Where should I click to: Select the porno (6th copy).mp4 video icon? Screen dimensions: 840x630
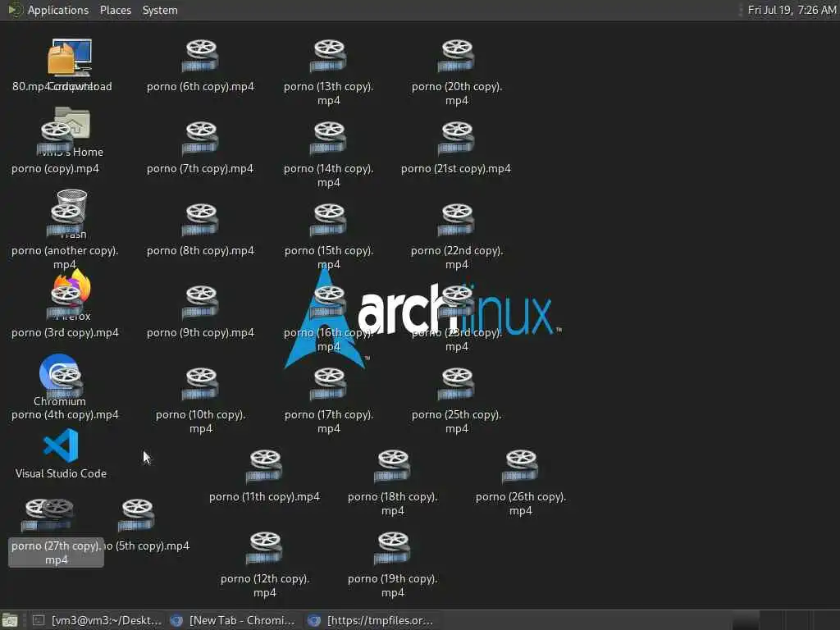pos(200,56)
